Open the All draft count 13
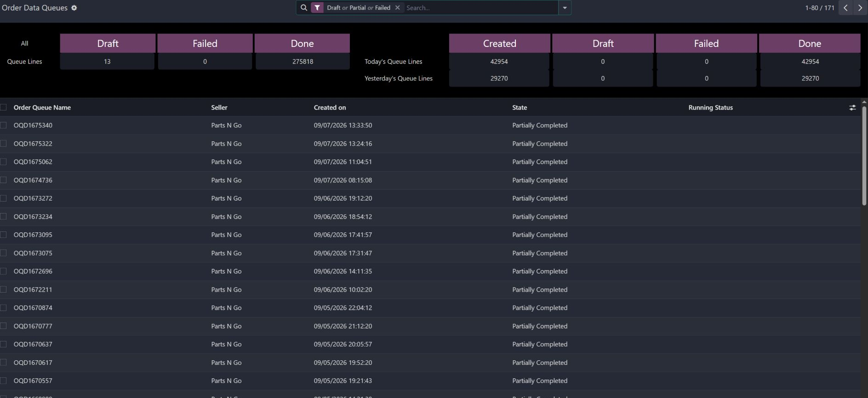Screen dimensions: 868x398 pos(107,61)
